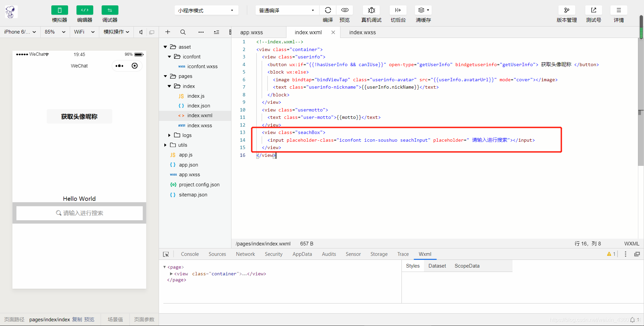Click the simulator capsule menu dots
Image resolution: width=644 pixels, height=326 pixels.
point(119,66)
